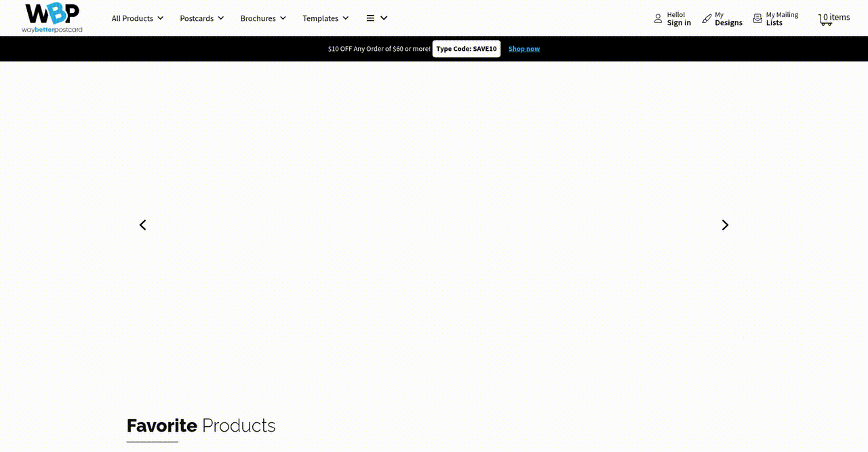
Task: Click the user profile icon
Action: pyautogui.click(x=658, y=19)
